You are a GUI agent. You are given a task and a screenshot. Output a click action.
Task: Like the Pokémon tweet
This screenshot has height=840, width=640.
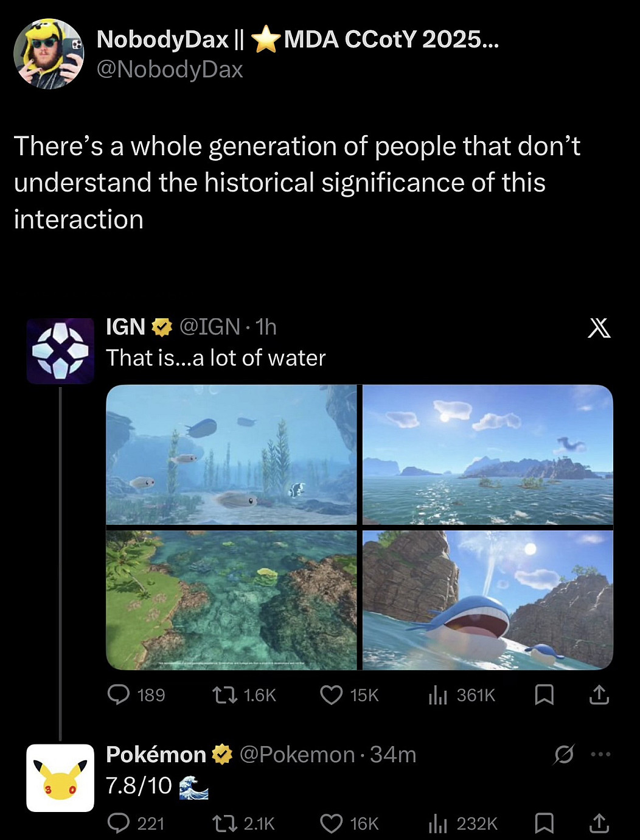point(332,824)
